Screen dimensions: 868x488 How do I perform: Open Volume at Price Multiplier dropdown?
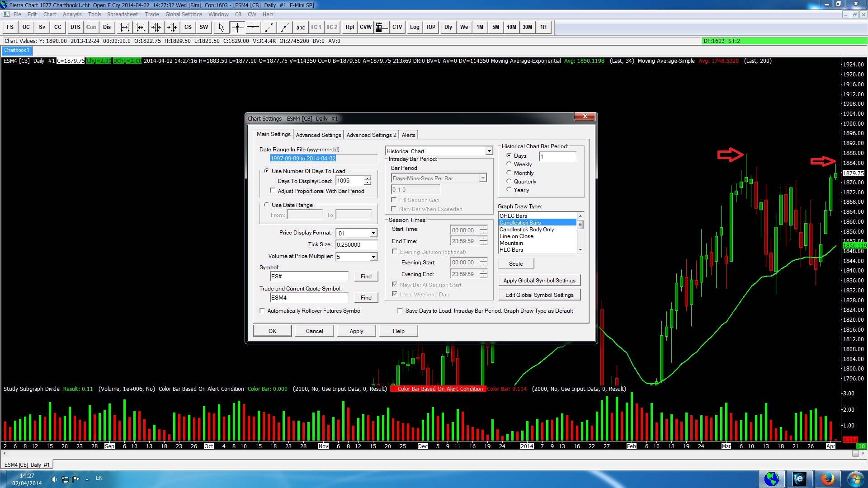373,257
